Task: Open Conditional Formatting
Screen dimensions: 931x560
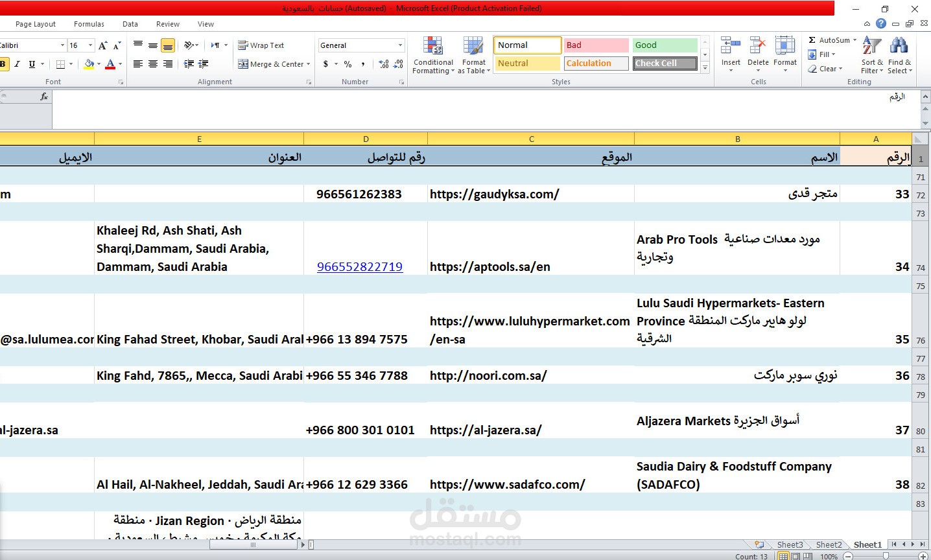Action: tap(433, 55)
